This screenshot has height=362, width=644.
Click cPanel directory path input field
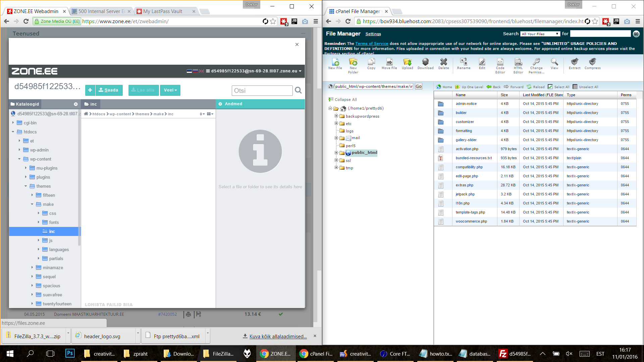[x=374, y=86]
